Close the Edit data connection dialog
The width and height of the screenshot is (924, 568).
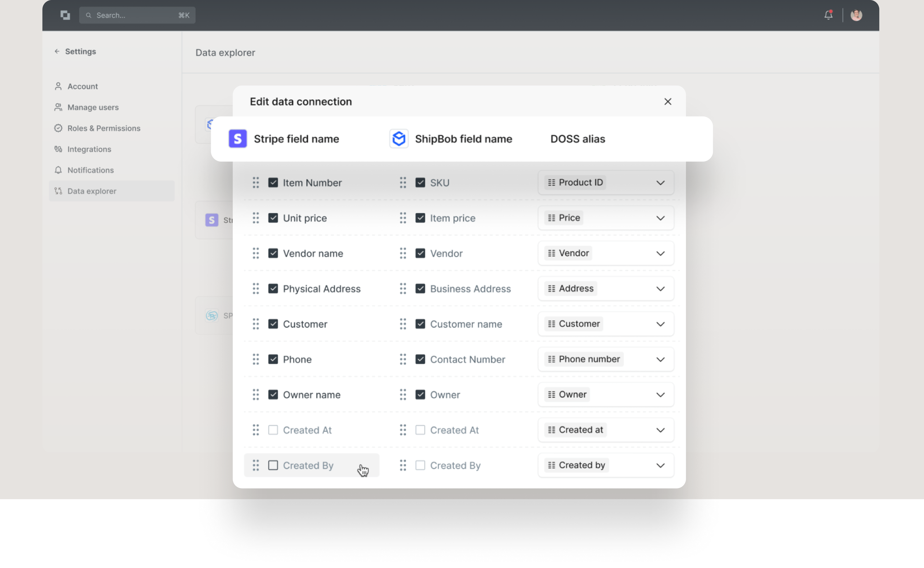pos(668,101)
